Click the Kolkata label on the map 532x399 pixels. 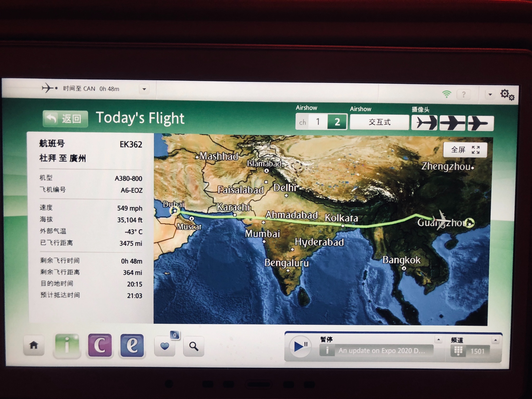point(341,218)
